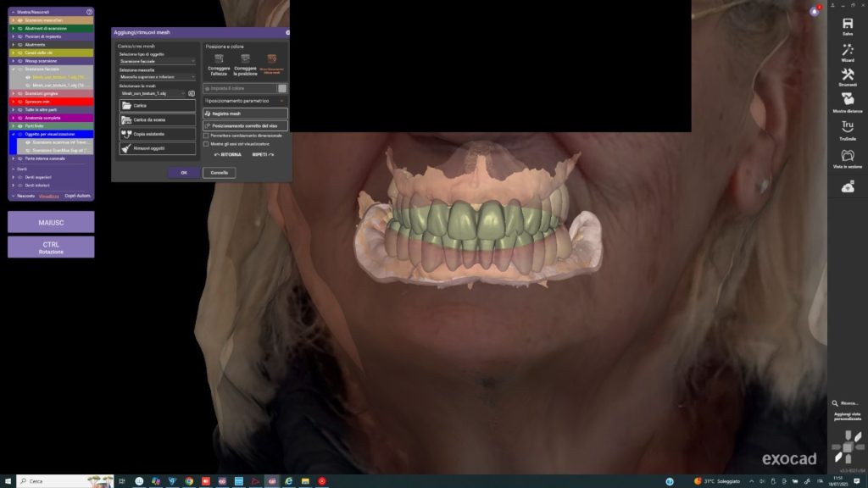Select Spessore min group entry
Image resolution: width=868 pixels, height=488 pixels.
click(39, 101)
